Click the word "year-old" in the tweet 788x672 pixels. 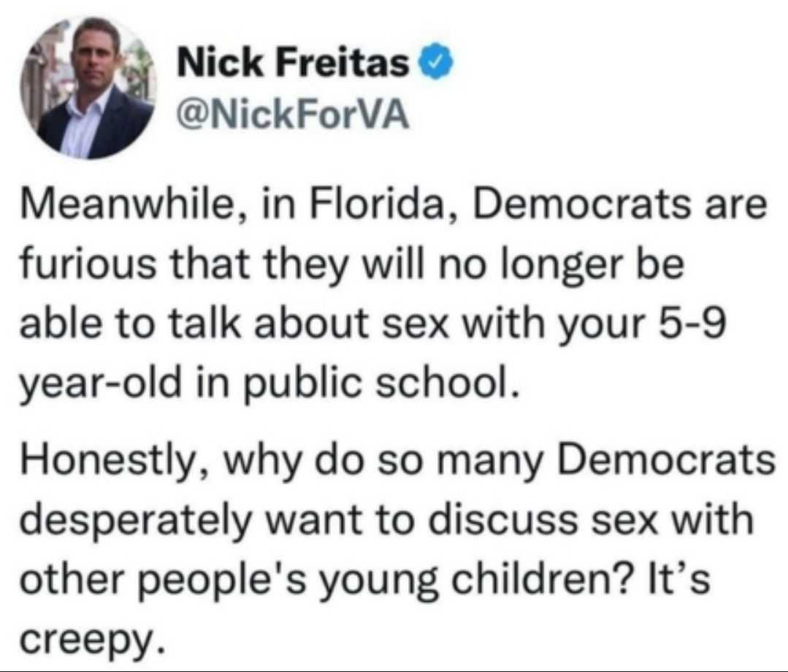[100, 383]
